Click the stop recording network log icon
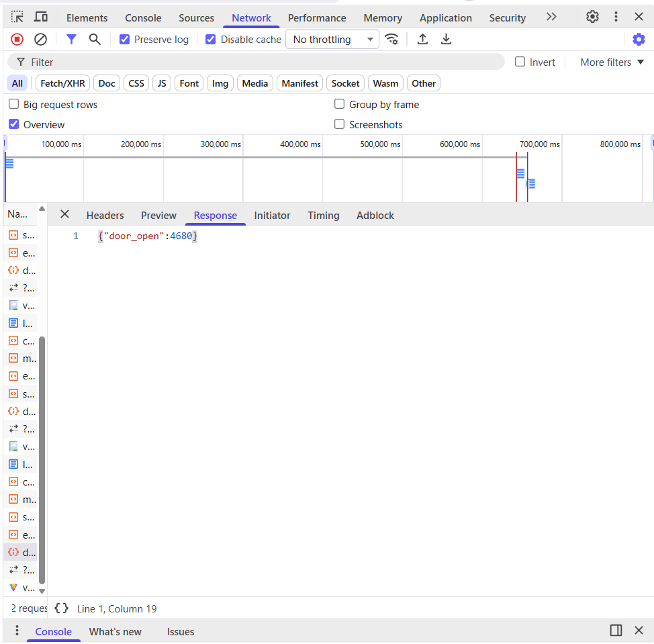 click(17, 40)
